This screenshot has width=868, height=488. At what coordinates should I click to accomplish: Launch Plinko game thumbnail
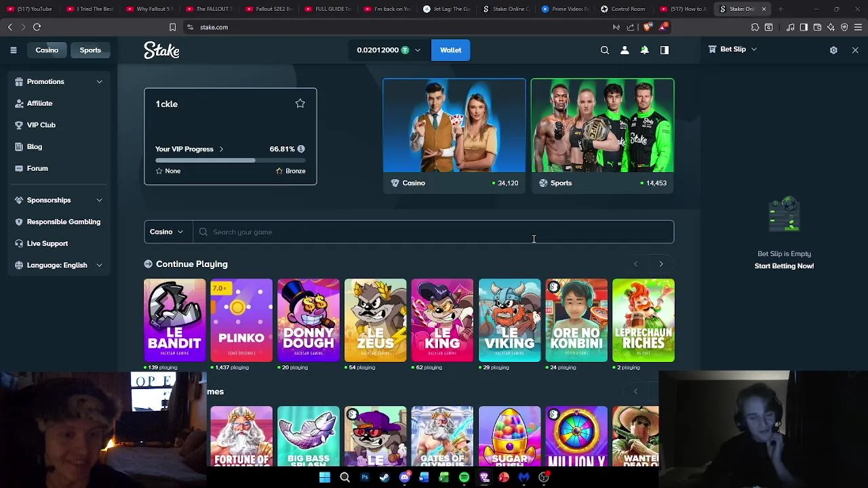tap(241, 320)
